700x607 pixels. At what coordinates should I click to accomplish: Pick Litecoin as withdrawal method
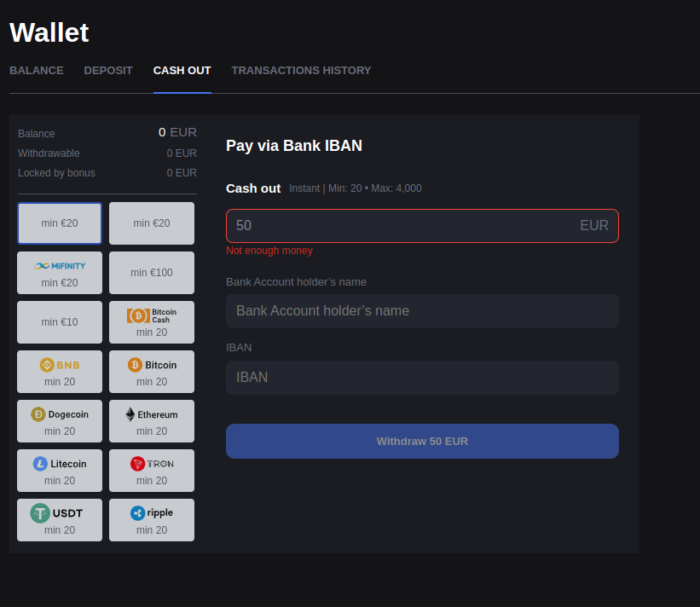[x=60, y=471]
